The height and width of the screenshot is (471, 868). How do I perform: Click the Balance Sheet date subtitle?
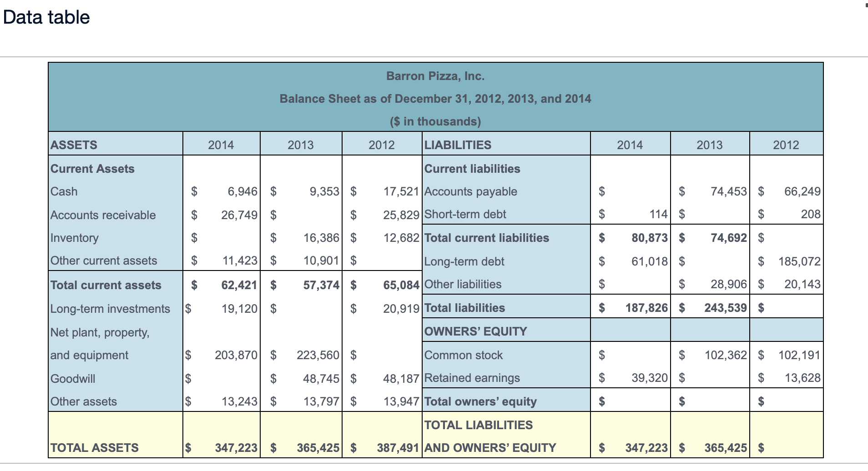435,99
